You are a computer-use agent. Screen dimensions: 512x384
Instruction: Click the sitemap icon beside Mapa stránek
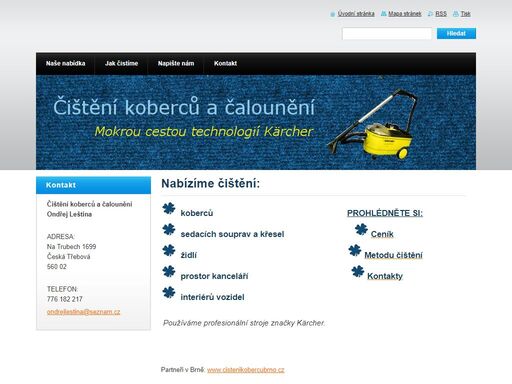pyautogui.click(x=384, y=14)
